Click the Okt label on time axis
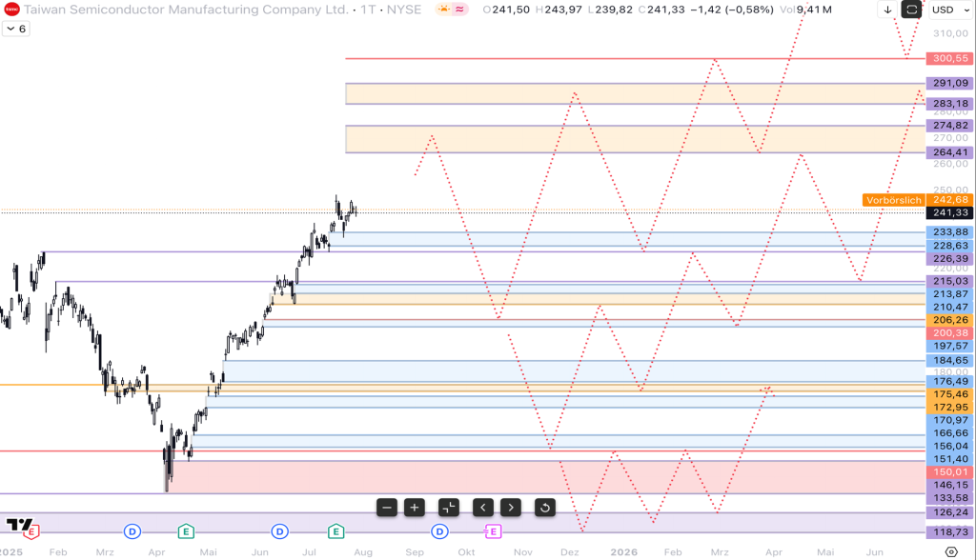The image size is (976, 560). coord(466,552)
